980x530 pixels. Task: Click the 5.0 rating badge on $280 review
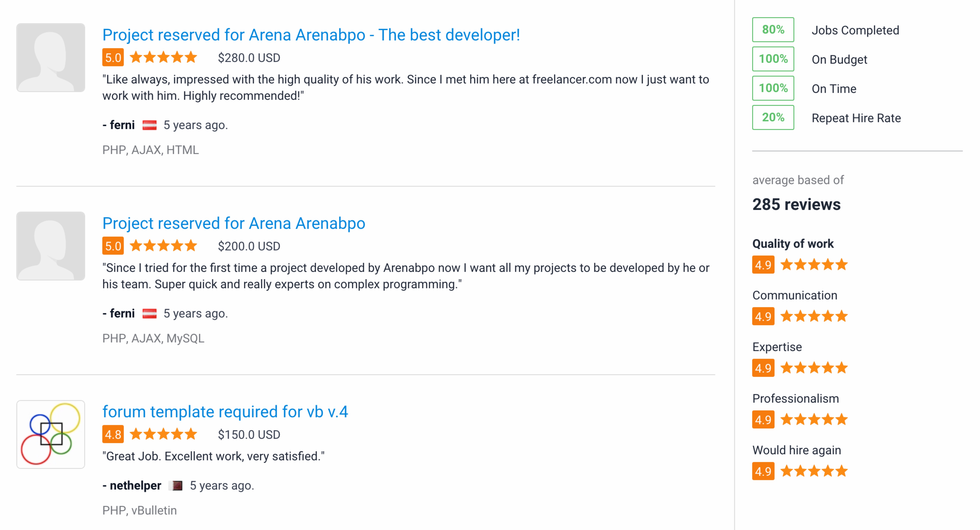click(x=113, y=57)
